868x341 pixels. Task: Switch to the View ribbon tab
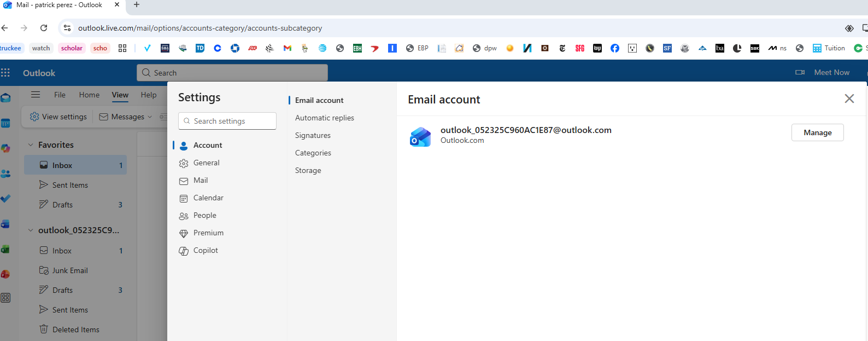click(120, 95)
